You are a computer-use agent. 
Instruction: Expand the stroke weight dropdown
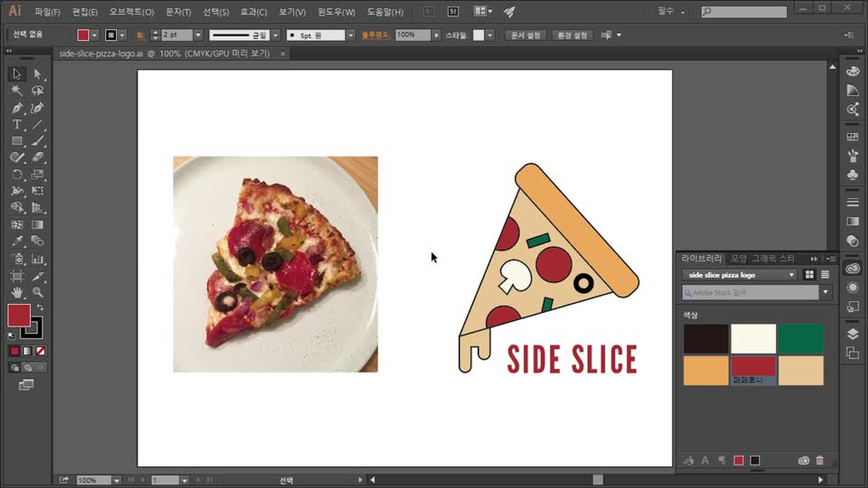pos(198,35)
